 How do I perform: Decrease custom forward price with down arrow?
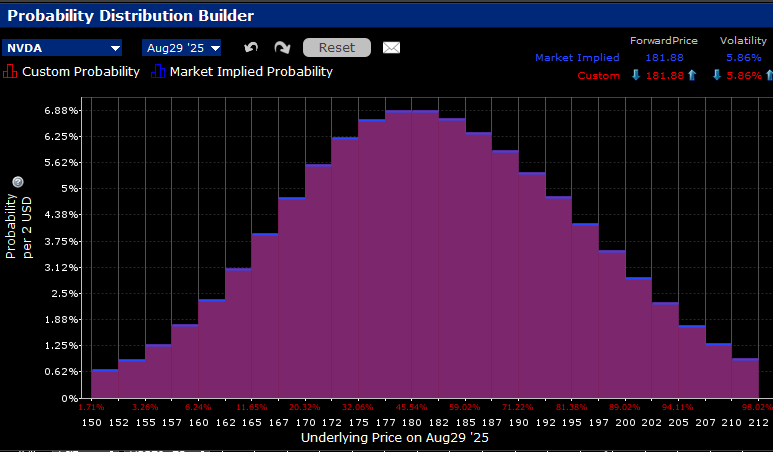click(x=636, y=76)
